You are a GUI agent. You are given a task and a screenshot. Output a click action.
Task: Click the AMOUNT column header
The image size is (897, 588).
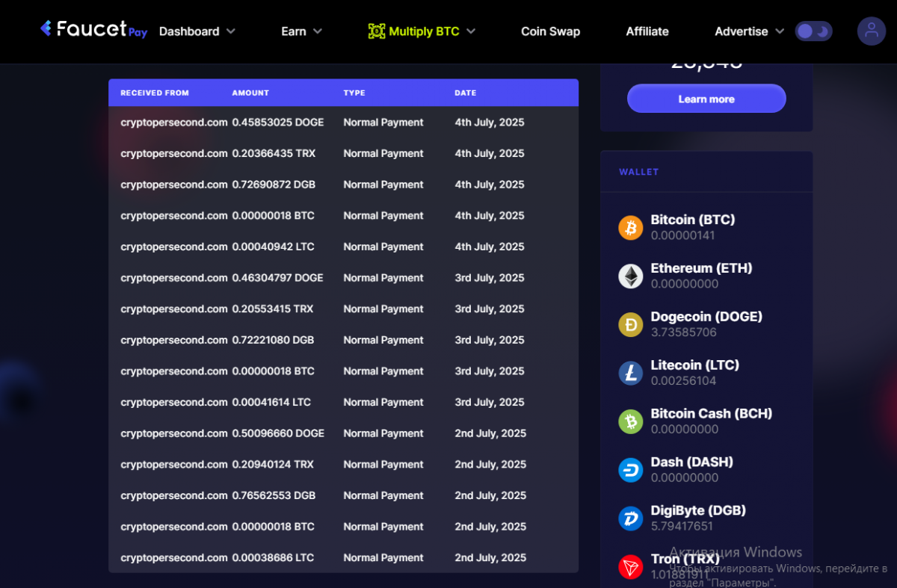[250, 93]
